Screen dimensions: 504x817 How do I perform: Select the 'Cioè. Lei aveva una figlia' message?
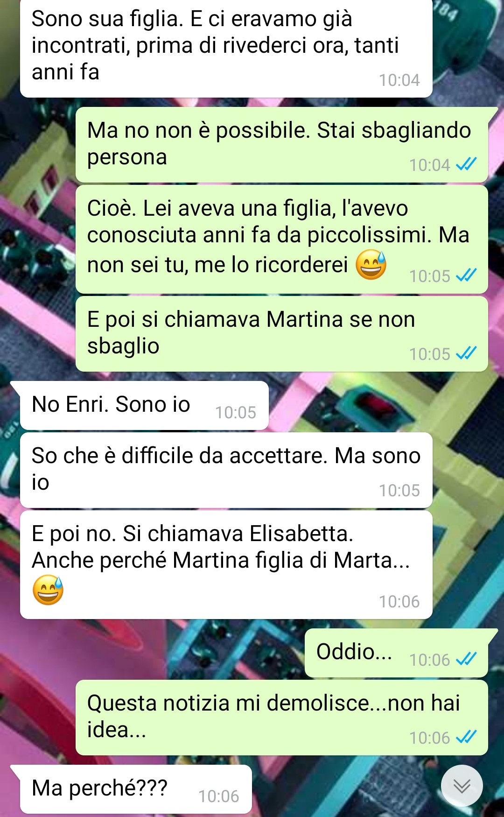(x=282, y=239)
